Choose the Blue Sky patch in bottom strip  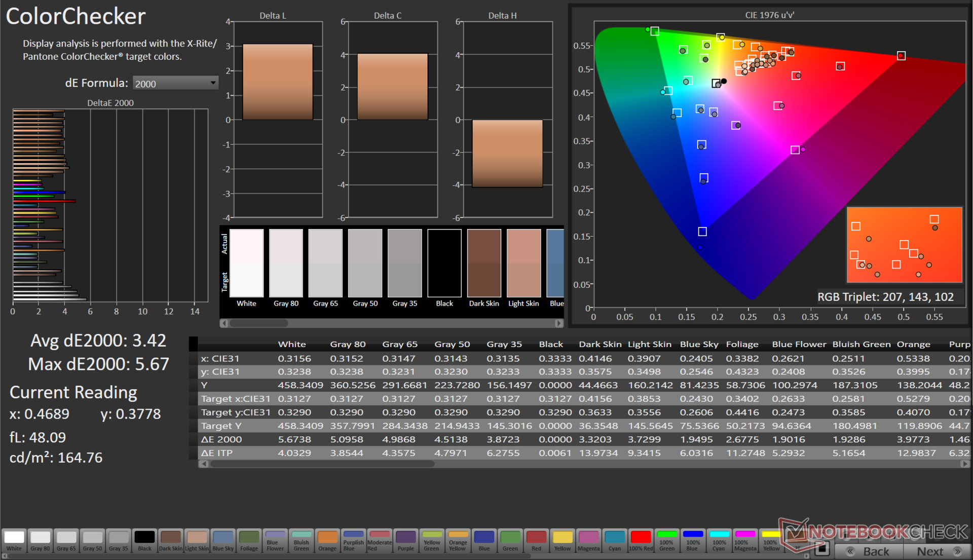pyautogui.click(x=223, y=540)
